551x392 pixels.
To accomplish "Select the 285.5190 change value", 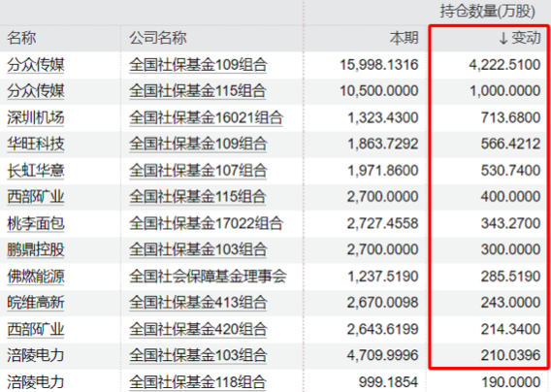I will pos(511,277).
